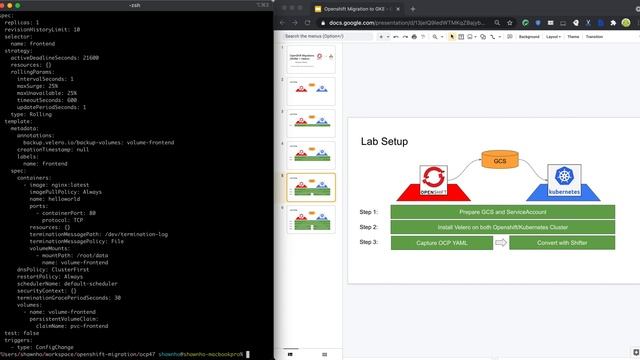Choose the select cursor tool

(452, 37)
